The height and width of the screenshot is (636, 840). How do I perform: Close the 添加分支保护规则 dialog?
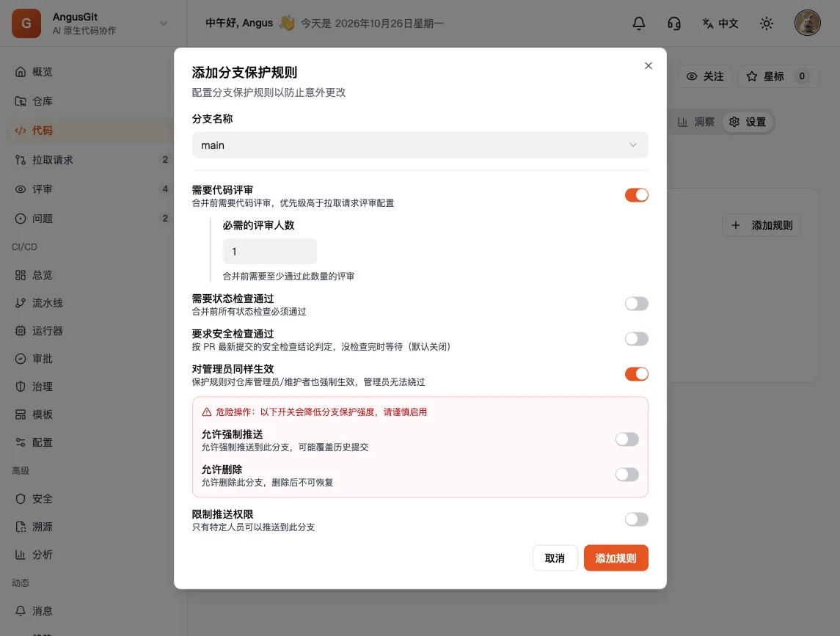[x=649, y=65]
